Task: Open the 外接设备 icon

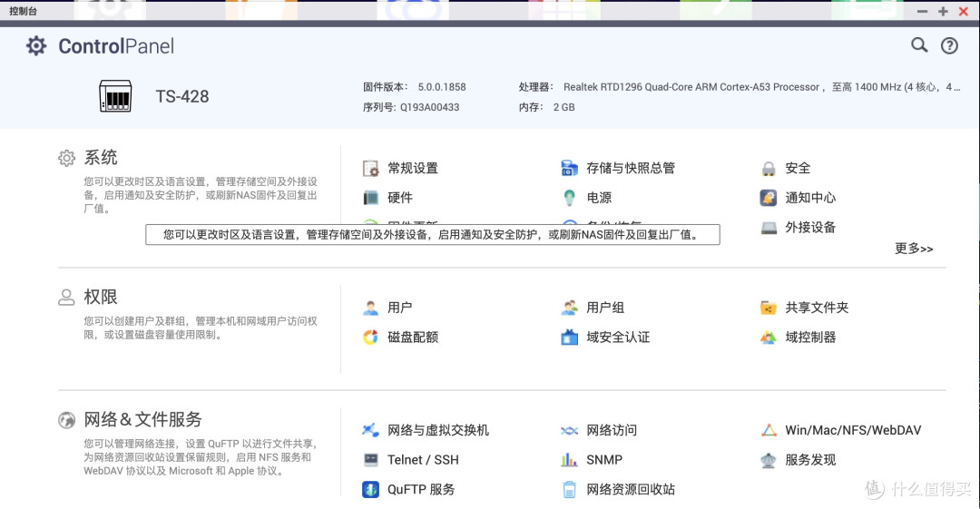Action: pyautogui.click(x=769, y=227)
